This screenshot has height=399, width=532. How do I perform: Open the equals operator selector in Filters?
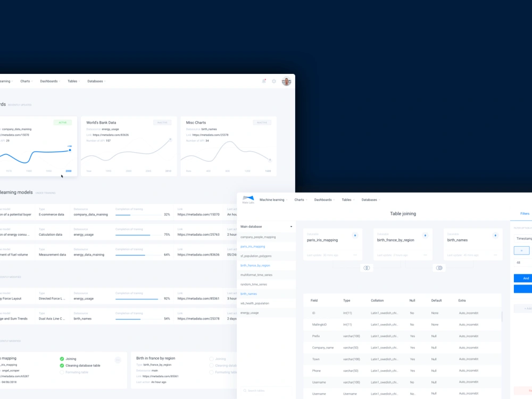coord(521,251)
